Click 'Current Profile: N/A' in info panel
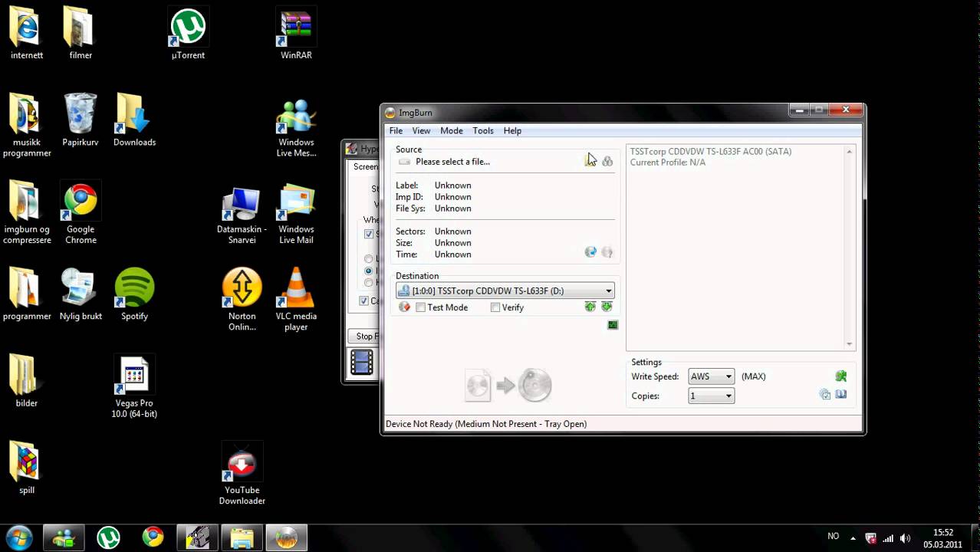This screenshot has width=980, height=552. (x=668, y=163)
